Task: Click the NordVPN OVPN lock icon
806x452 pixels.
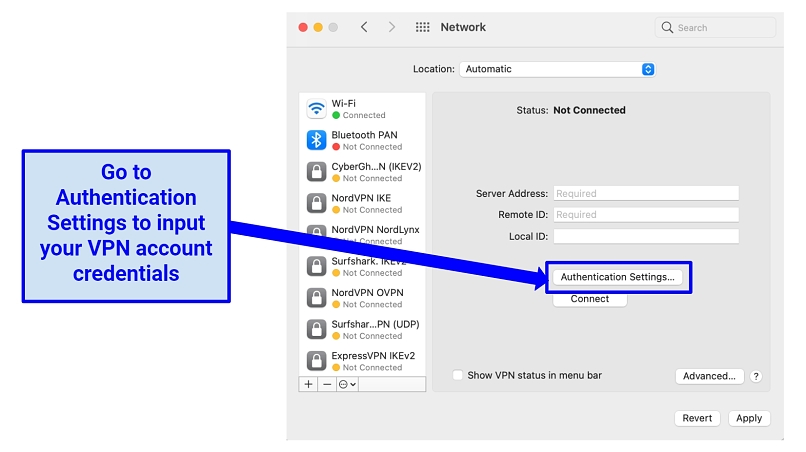Action: point(316,298)
